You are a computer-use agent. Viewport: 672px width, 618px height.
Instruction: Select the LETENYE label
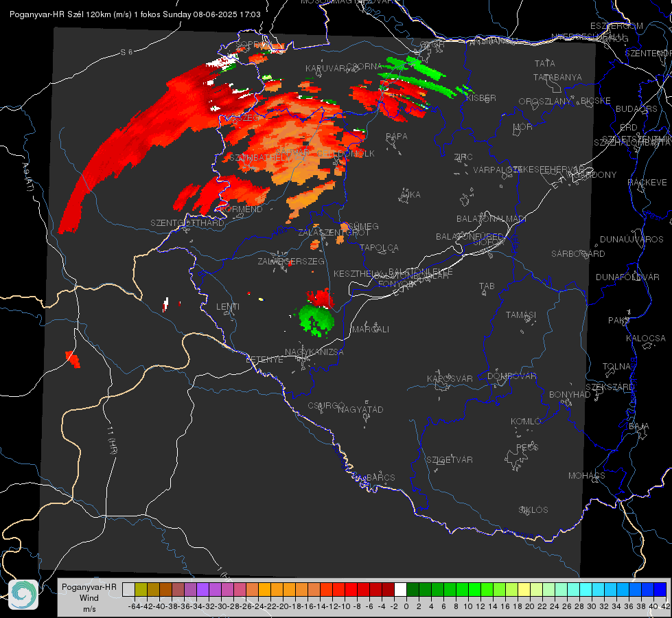(x=264, y=360)
